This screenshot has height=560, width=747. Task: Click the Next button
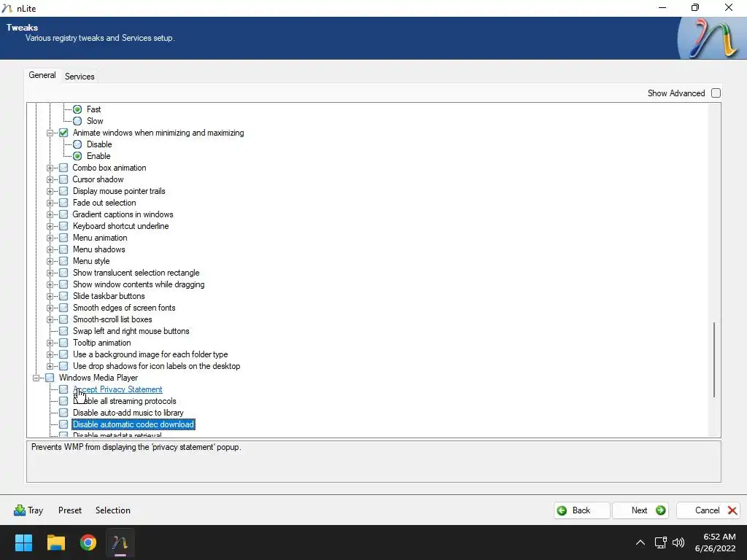click(x=640, y=510)
